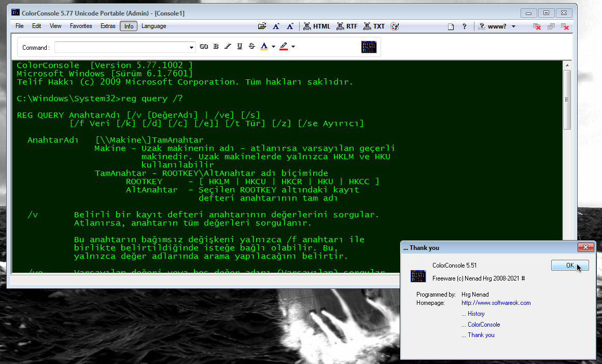Apply highlight color marker icon

284,47
